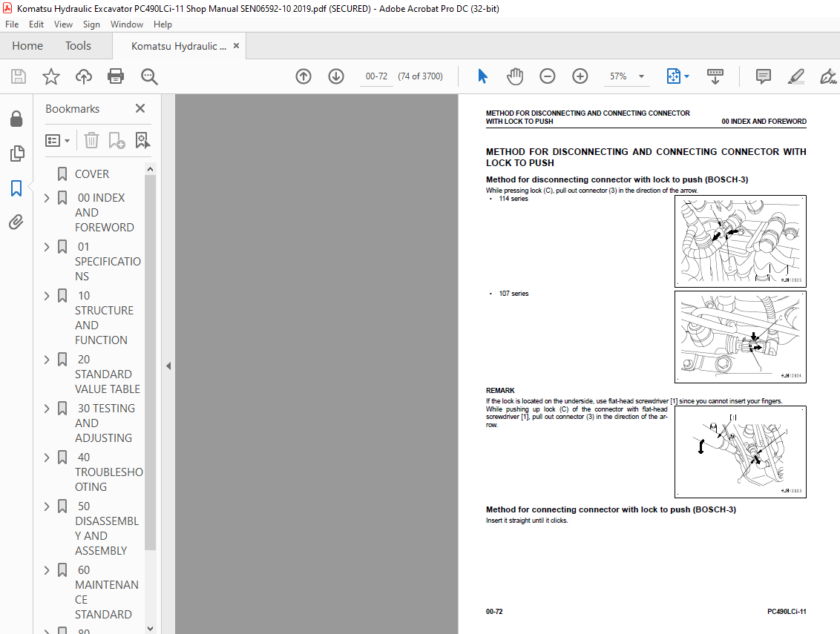Open the sign document tool
The image size is (840, 634).
click(828, 76)
